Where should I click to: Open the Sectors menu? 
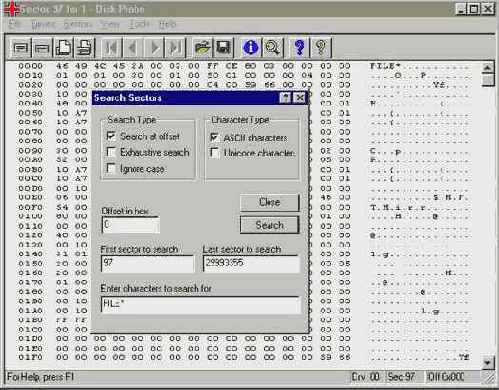[77, 24]
